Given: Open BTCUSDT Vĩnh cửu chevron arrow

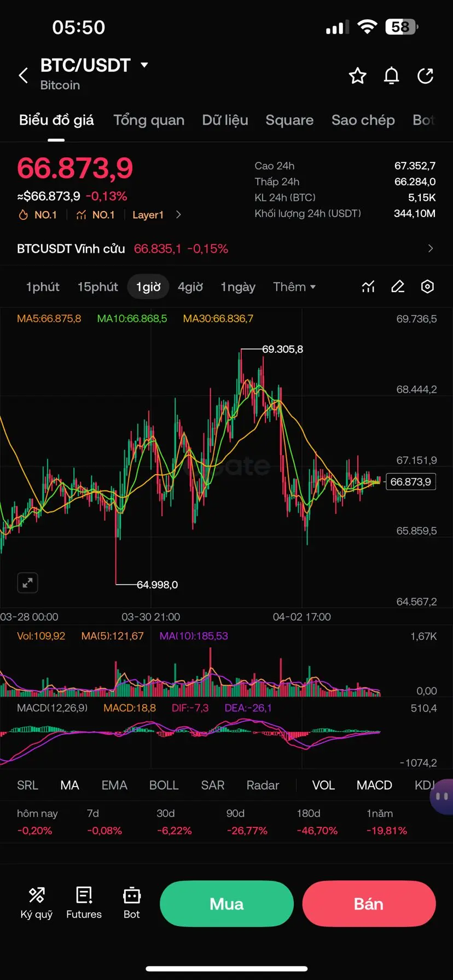Looking at the screenshot, I should (x=431, y=248).
